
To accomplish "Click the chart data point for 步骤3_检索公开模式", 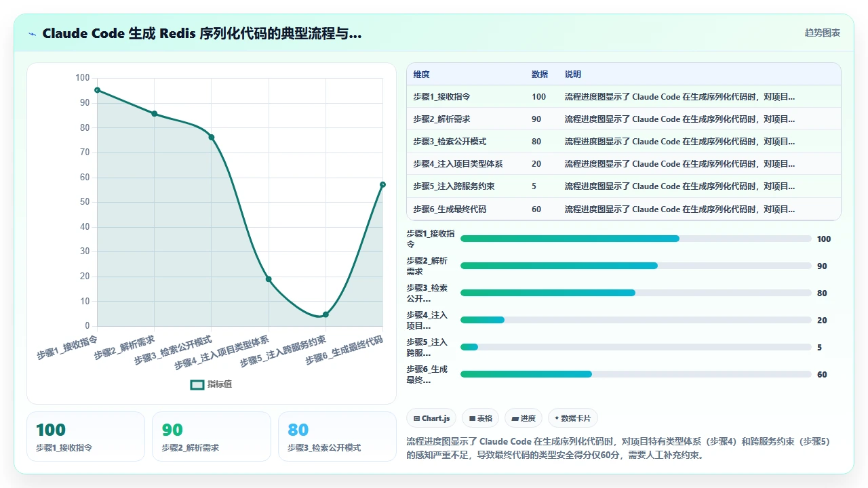I will pos(212,137).
